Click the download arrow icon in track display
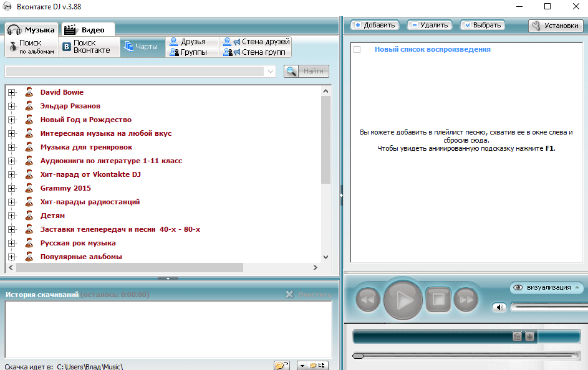Viewport: 588px width, 370px height. [529, 336]
